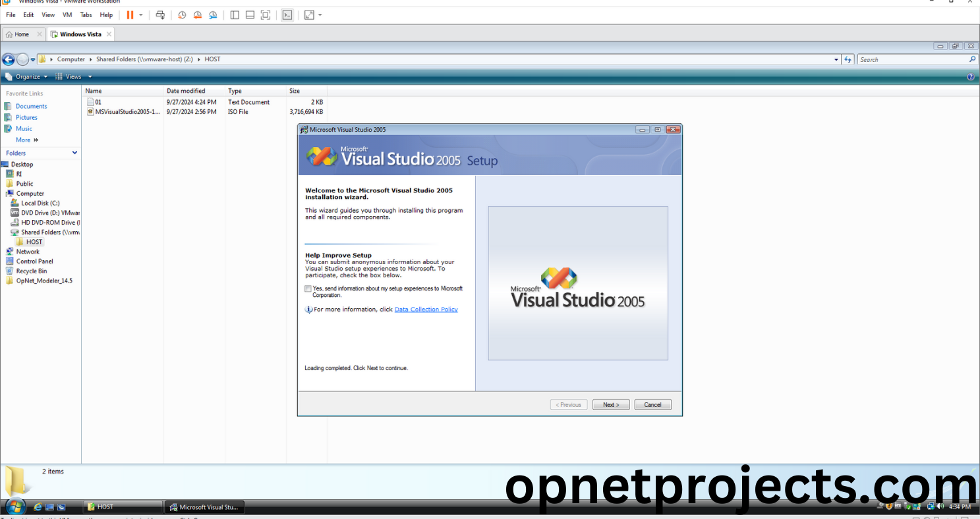This screenshot has height=519, width=980.
Task: Click the Refresh button beside the address bar
Action: point(848,59)
